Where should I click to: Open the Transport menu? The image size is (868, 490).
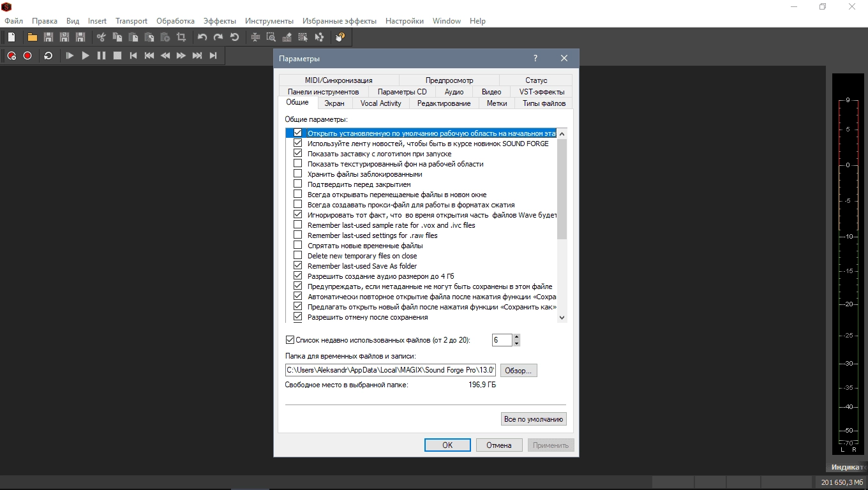tap(131, 21)
